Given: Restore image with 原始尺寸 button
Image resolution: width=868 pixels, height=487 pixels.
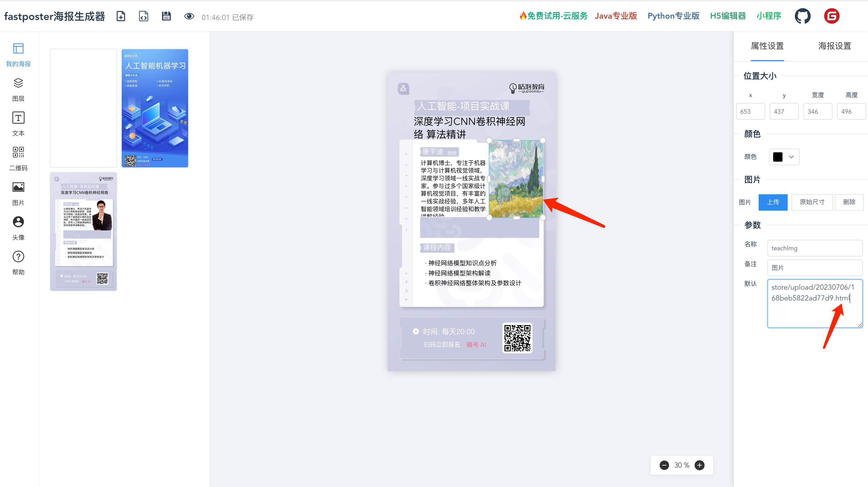Looking at the screenshot, I should 812,202.
